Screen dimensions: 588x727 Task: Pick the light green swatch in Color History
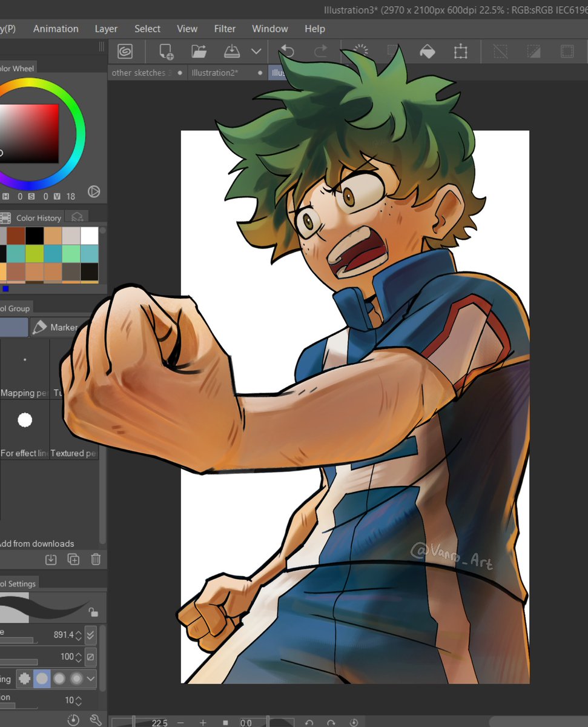coord(71,254)
